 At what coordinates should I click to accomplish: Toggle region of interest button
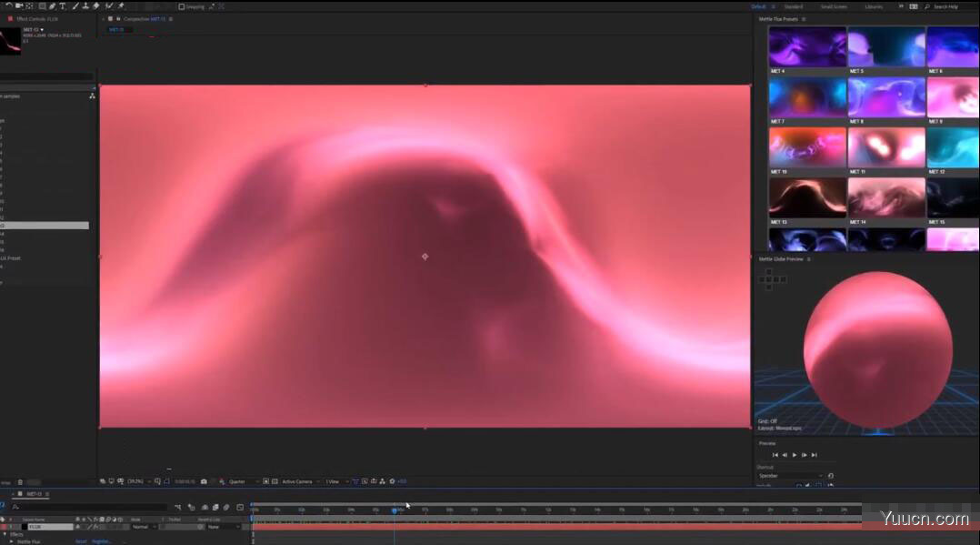point(265,482)
